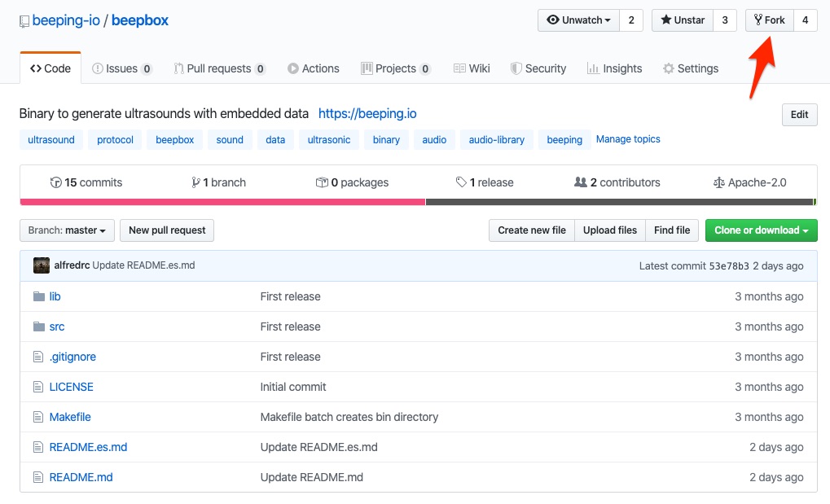830x504 pixels.
Task: Switch to the Code tab
Action: pyautogui.click(x=51, y=68)
